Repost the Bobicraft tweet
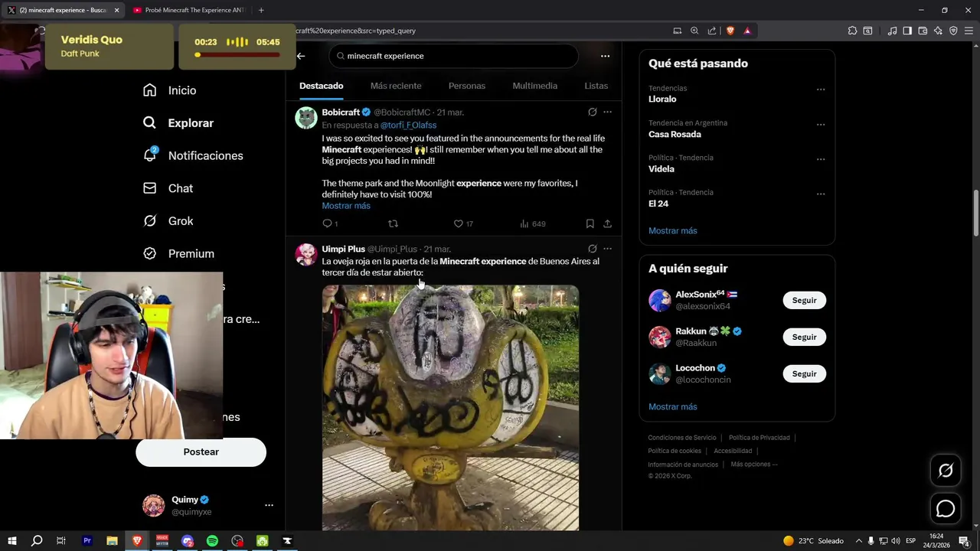This screenshot has width=980, height=551. [x=394, y=223]
